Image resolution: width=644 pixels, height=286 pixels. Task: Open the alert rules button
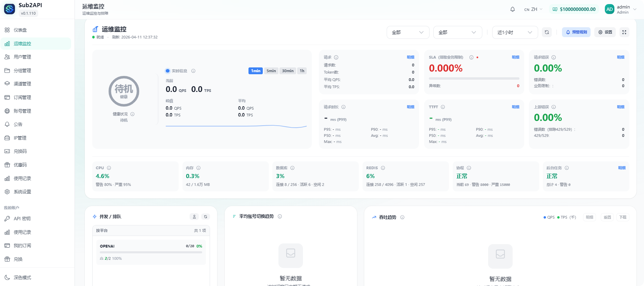pyautogui.click(x=576, y=32)
